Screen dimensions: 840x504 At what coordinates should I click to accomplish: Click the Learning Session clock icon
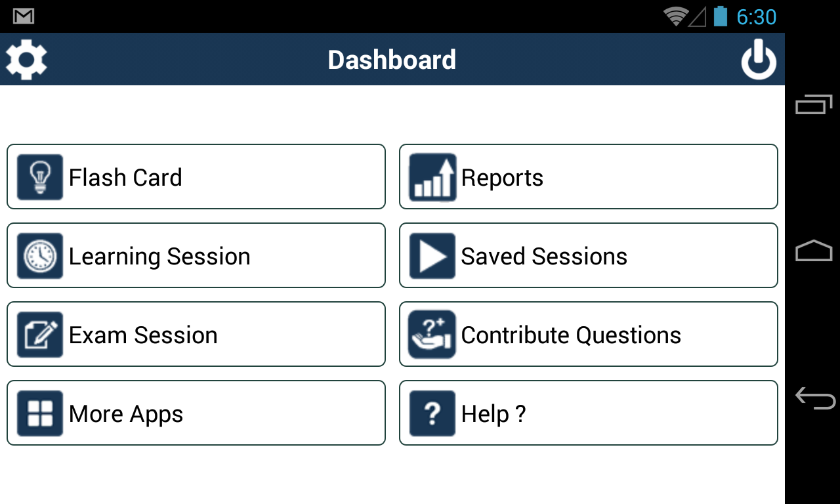[x=40, y=256]
